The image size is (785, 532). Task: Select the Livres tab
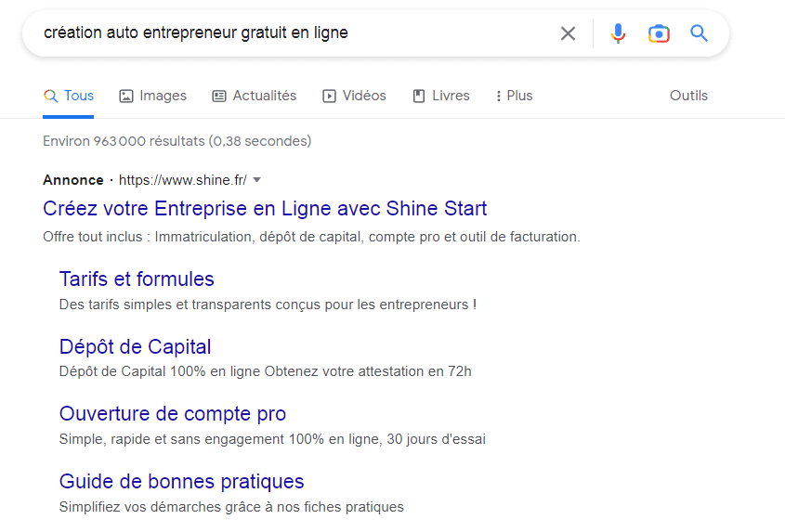click(x=441, y=96)
